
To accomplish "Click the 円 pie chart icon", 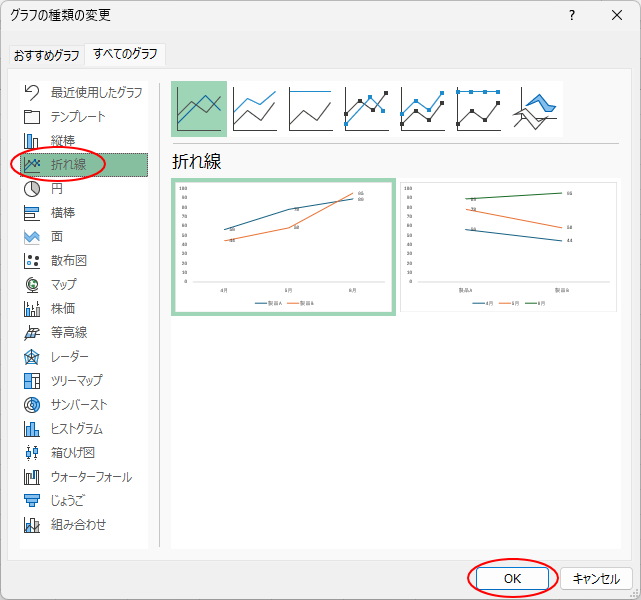I will (x=32, y=189).
